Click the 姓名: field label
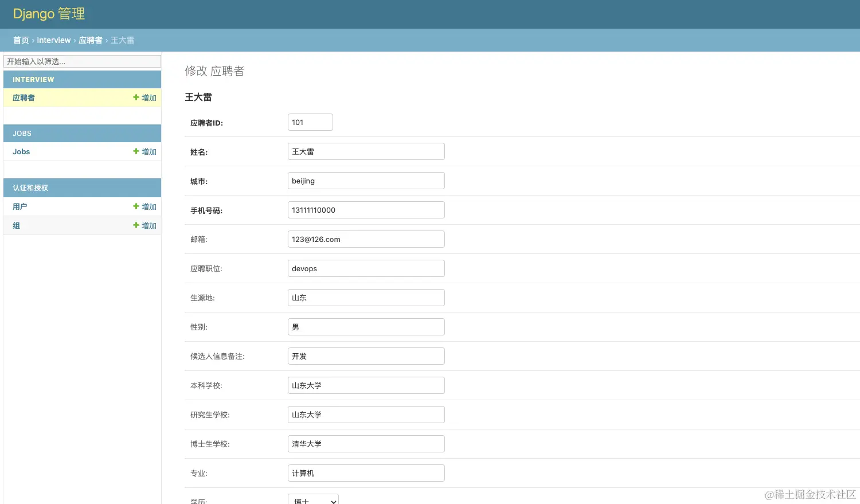 pos(199,153)
